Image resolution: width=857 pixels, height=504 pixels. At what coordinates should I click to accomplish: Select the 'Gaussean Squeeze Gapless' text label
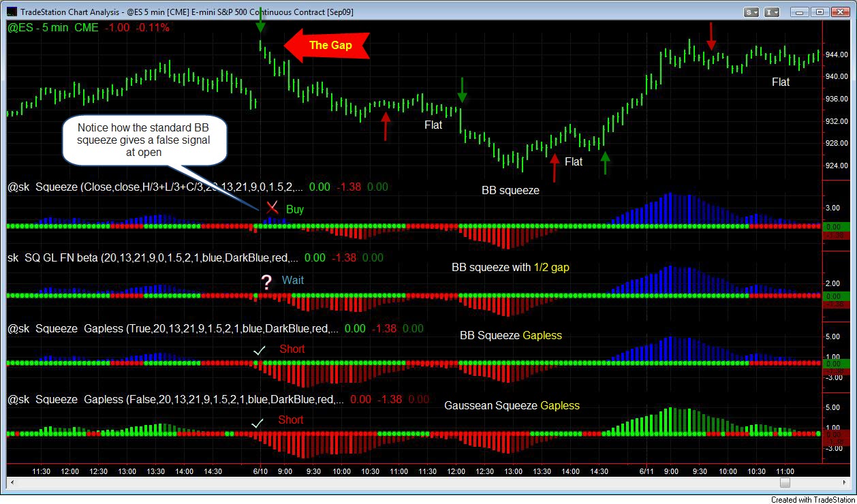coord(512,406)
